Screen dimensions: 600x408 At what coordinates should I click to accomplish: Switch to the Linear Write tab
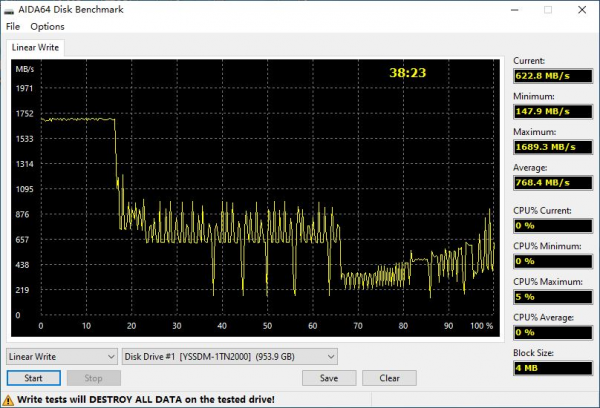pos(36,48)
